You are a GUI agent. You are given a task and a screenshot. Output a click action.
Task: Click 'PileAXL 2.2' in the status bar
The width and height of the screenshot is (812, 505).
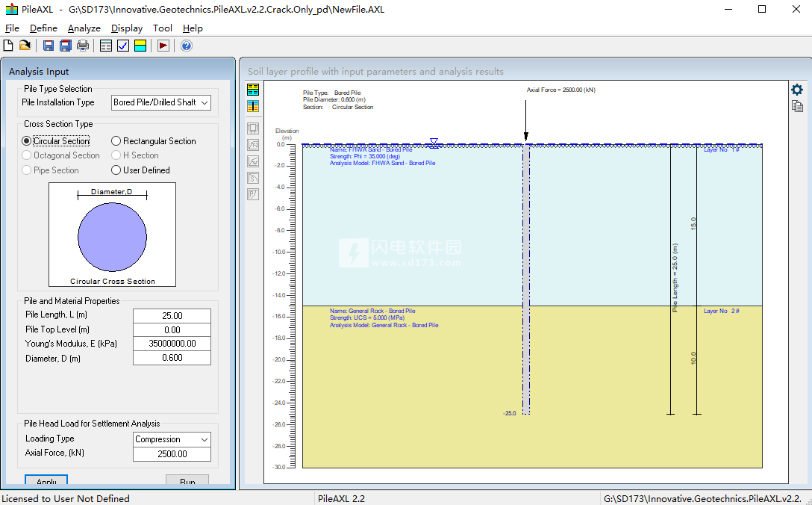(341, 499)
